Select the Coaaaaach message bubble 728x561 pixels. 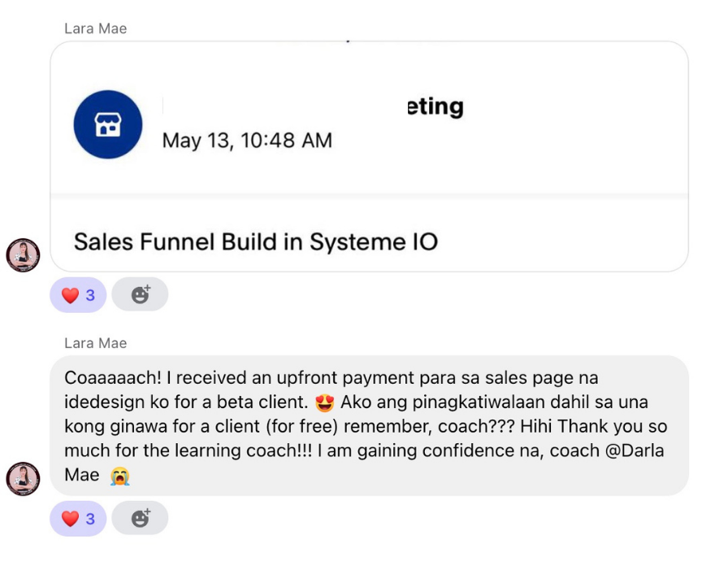369,425
